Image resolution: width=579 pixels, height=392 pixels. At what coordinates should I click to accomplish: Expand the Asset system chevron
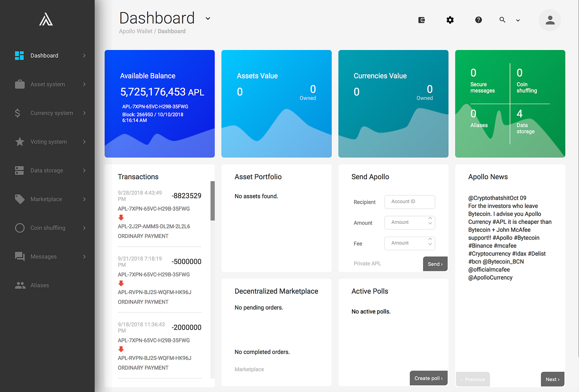pyautogui.click(x=84, y=84)
